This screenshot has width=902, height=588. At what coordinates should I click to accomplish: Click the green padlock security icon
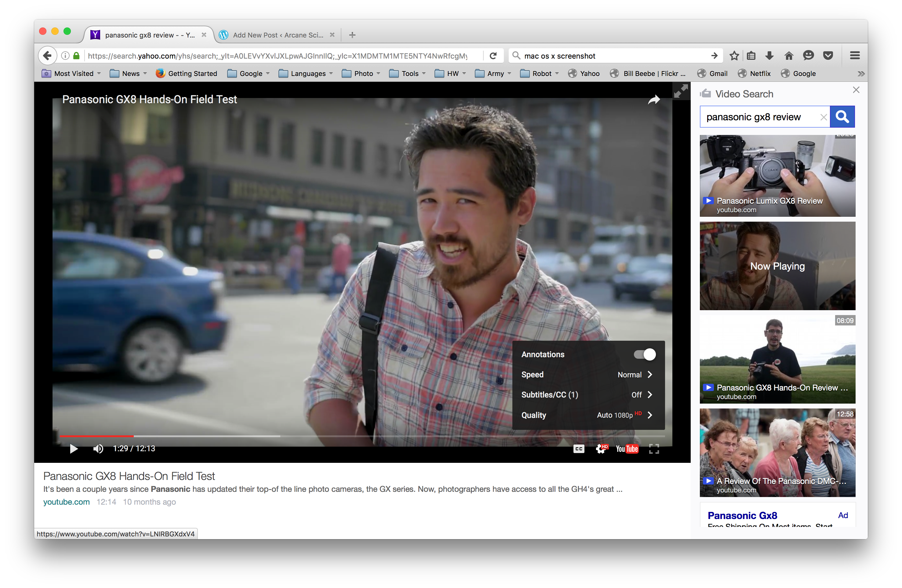click(76, 56)
